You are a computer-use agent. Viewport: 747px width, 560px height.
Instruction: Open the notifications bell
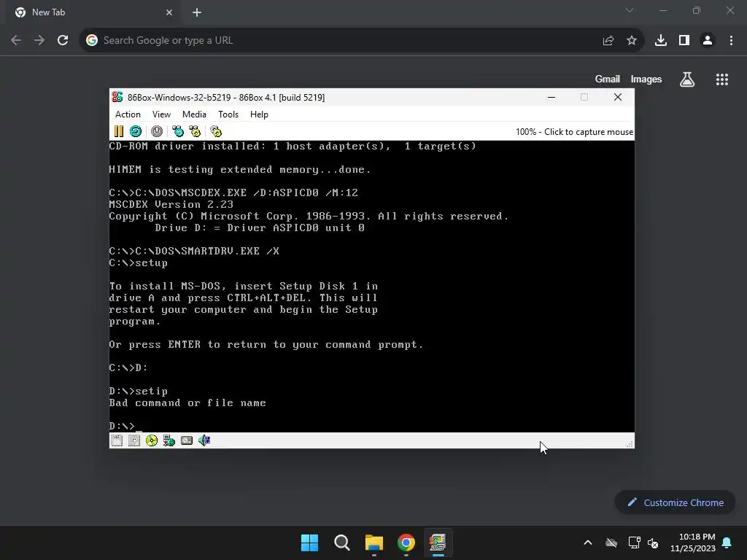click(727, 542)
